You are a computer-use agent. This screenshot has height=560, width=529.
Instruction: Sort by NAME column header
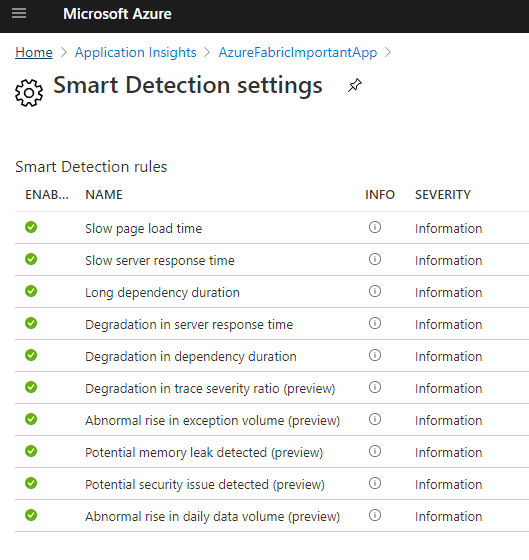[104, 195]
